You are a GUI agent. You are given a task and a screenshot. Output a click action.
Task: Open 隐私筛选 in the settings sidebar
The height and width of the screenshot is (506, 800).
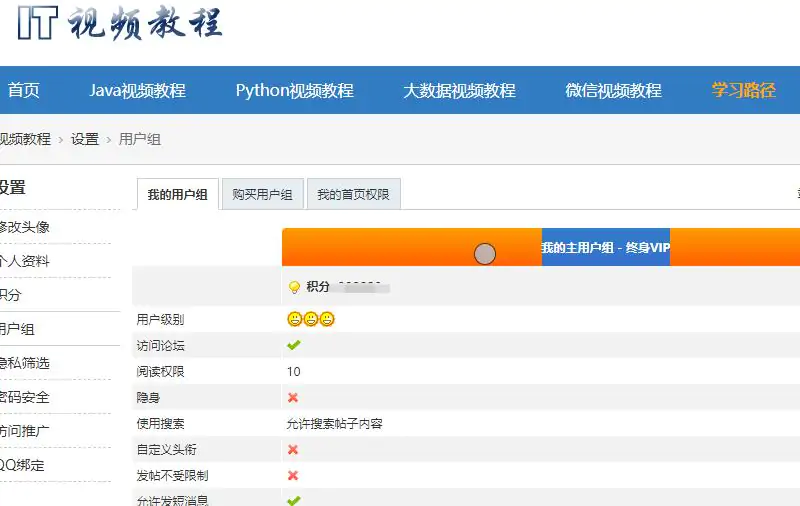pos(24,363)
